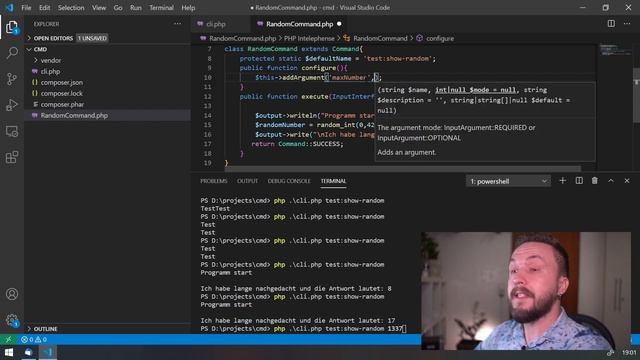The width and height of the screenshot is (640, 360).
Task: Open the Remote Explorer icon
Action: coord(12,131)
